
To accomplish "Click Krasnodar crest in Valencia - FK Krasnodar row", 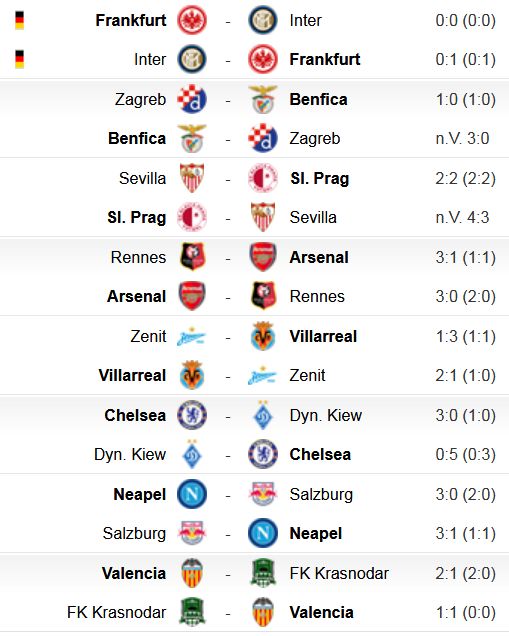I will (x=263, y=573).
